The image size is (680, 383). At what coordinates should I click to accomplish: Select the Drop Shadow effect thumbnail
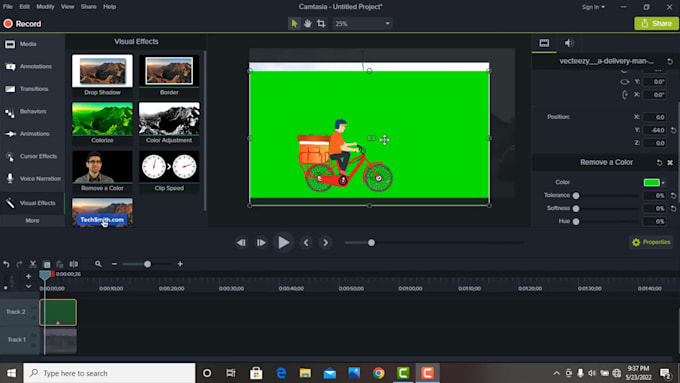(x=102, y=71)
